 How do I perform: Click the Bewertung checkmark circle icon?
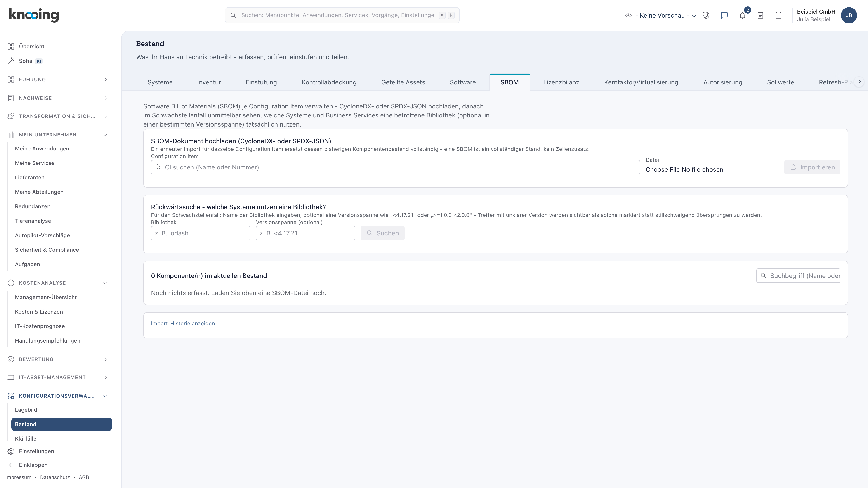11,359
